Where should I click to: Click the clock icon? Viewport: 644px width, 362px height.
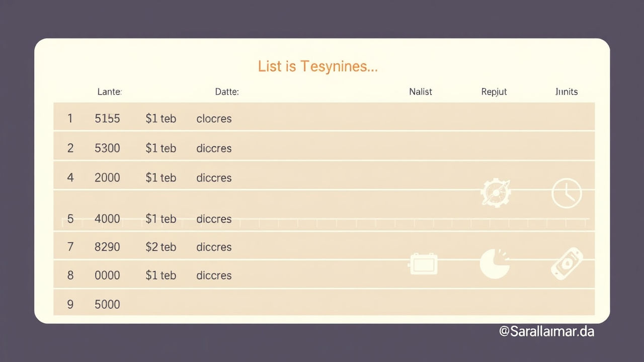point(567,193)
